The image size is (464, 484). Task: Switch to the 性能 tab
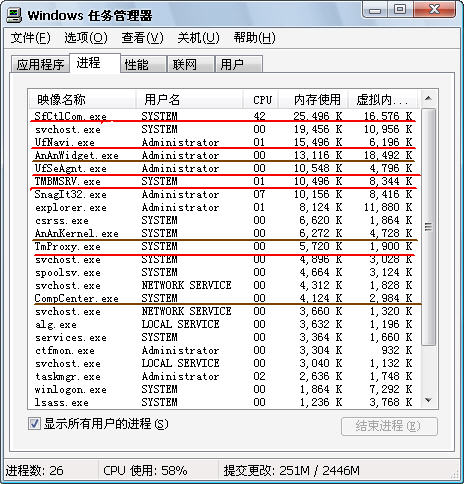coord(143,64)
